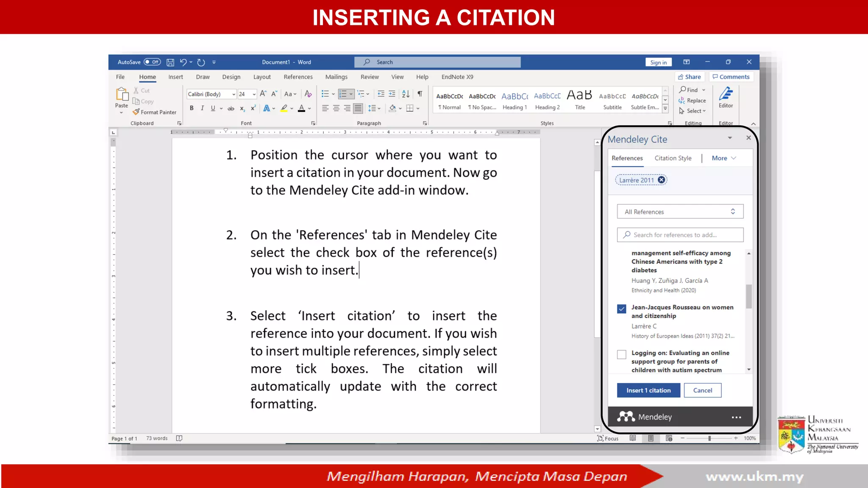This screenshot has height=488, width=868.
Task: Open the File menu
Action: tap(120, 77)
